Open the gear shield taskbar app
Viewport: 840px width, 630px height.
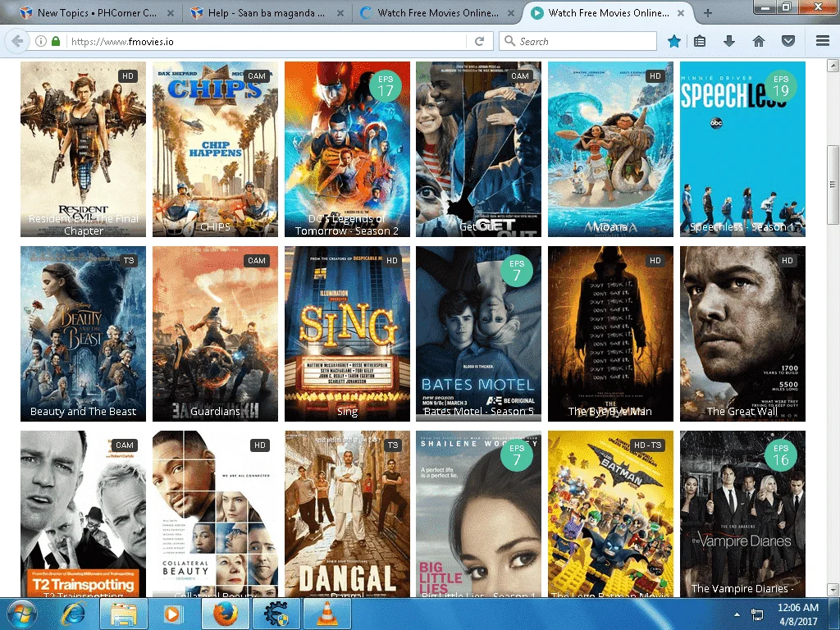click(x=276, y=614)
